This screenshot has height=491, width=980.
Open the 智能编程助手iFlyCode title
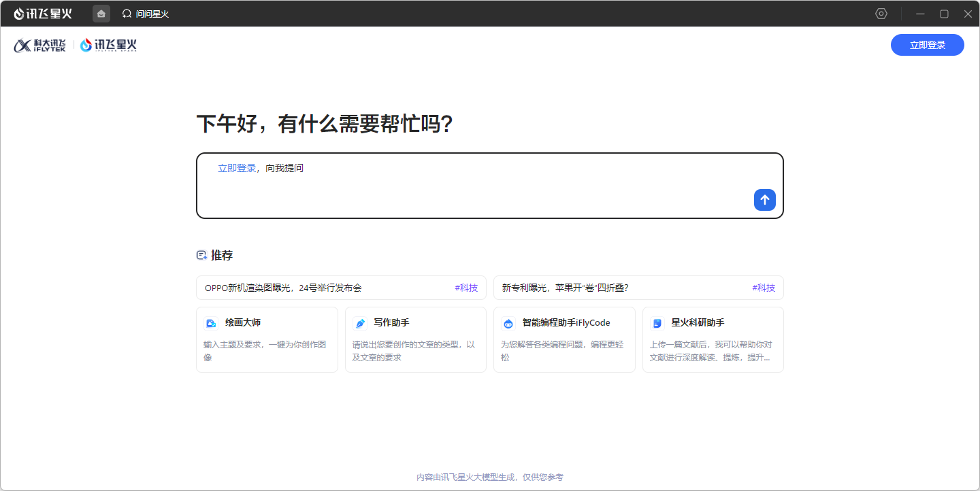coord(566,323)
